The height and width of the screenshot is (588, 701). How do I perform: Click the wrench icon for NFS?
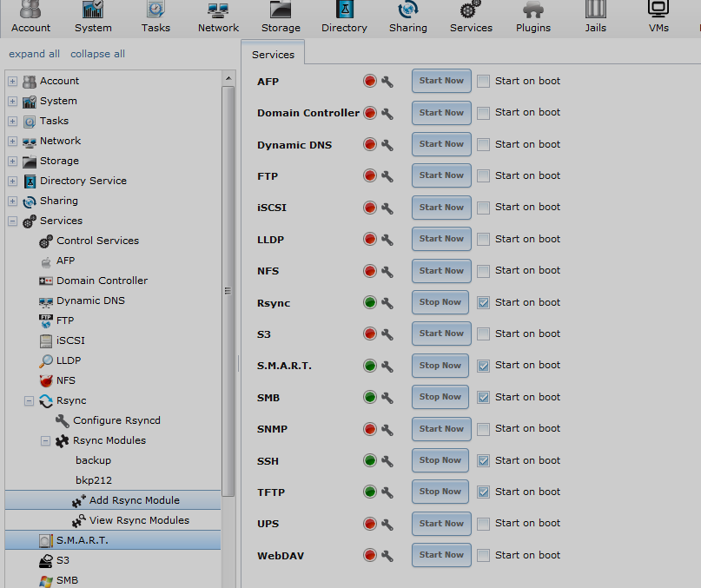387,272
